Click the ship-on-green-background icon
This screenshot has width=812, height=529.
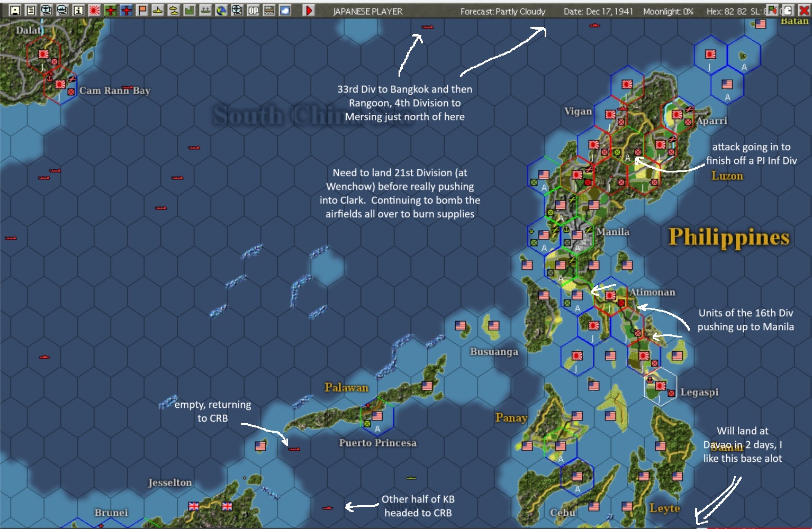pyautogui.click(x=205, y=10)
